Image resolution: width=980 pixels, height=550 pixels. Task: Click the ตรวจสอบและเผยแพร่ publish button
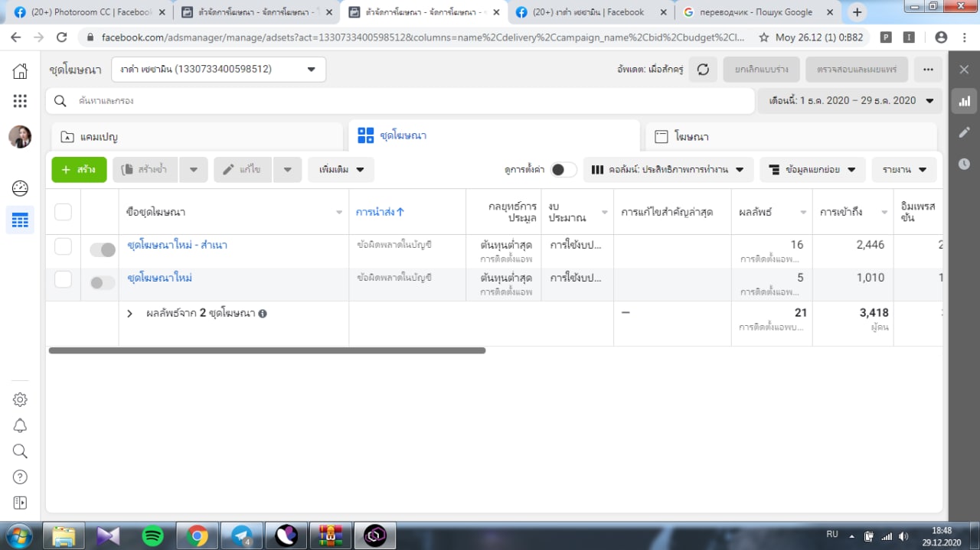tap(857, 70)
